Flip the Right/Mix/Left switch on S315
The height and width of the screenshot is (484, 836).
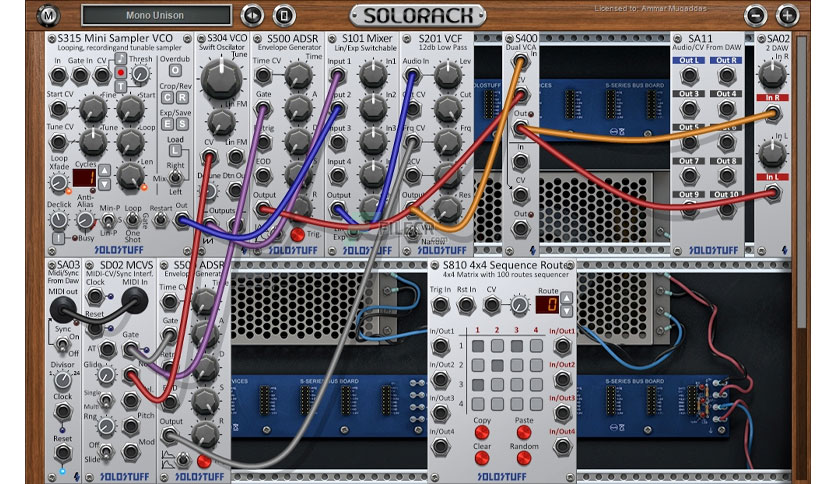coord(175,178)
